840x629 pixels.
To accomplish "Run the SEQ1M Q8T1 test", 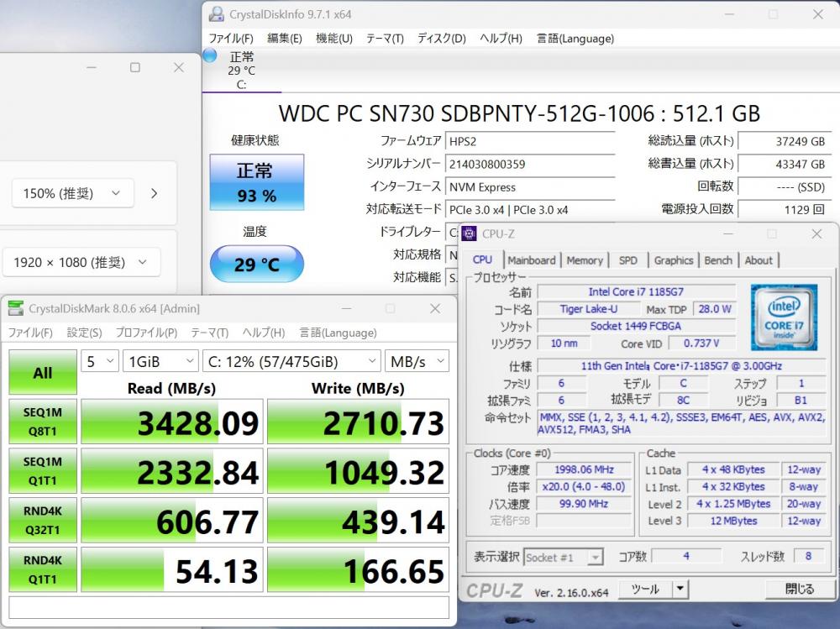I will click(42, 421).
